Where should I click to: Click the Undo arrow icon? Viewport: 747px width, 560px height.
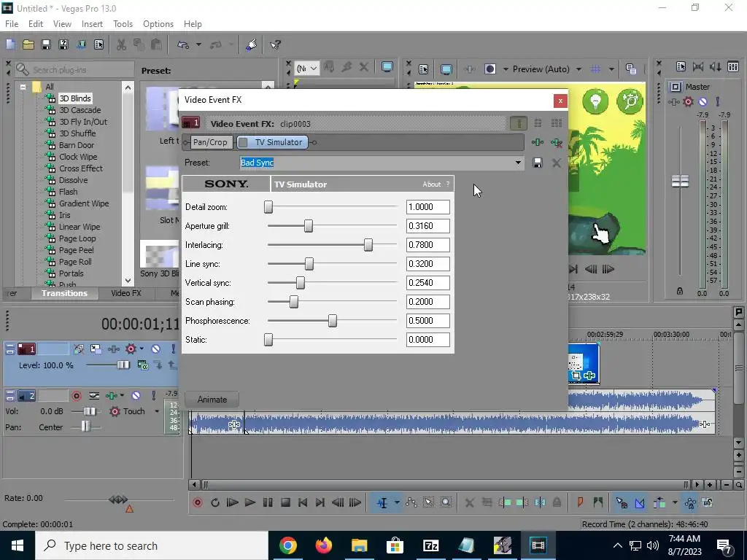tap(183, 44)
